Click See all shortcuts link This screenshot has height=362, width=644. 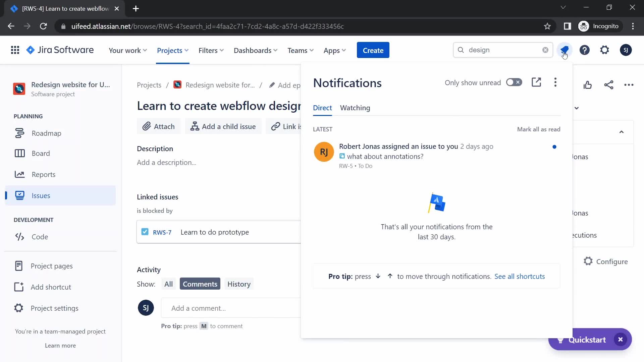[520, 276]
